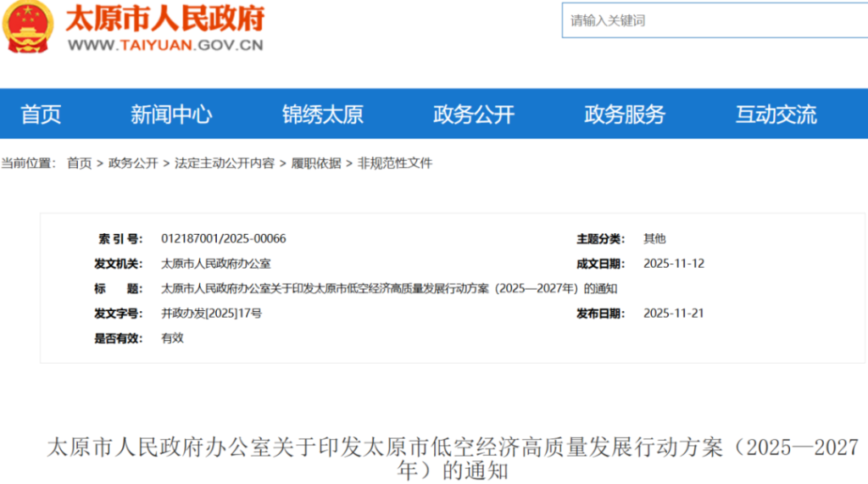Open the 首页 navigation tab

pyautogui.click(x=41, y=114)
